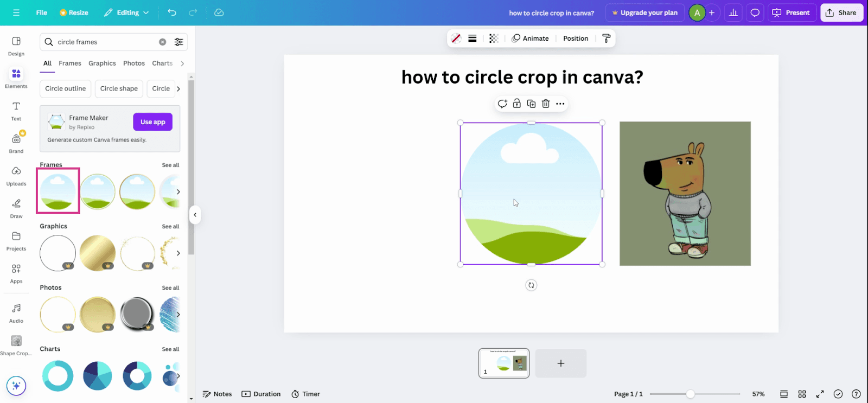Switch to the All tab
The width and height of the screenshot is (868, 403).
pos(47,63)
